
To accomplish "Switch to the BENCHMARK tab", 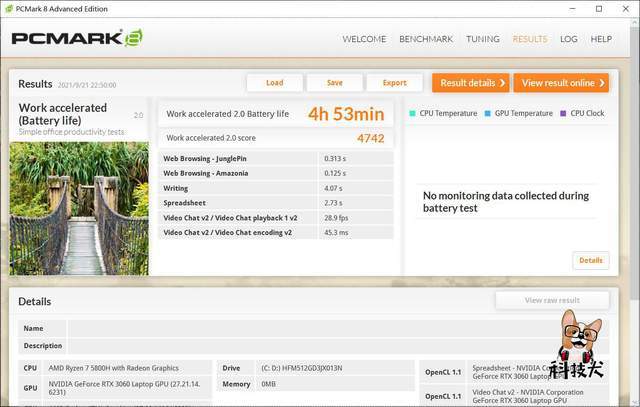I will tap(426, 39).
